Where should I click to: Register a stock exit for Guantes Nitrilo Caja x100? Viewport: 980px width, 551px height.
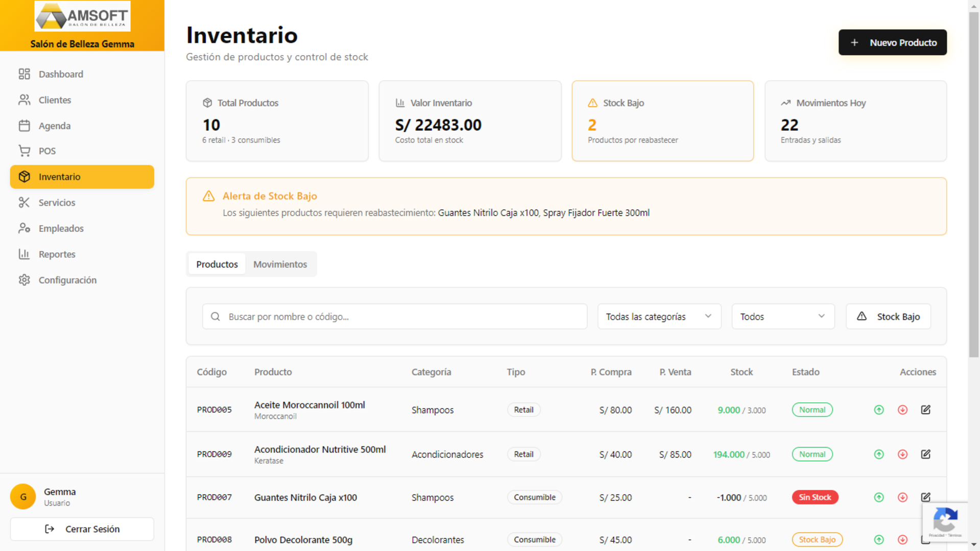coord(903,497)
